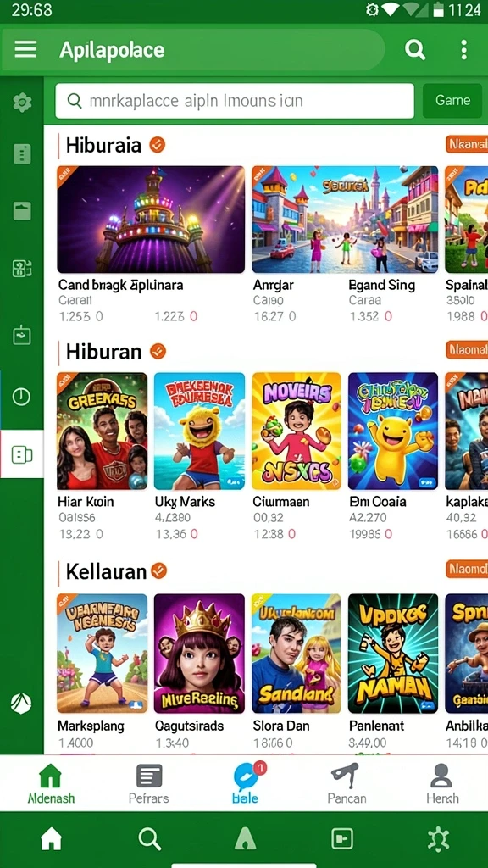Image resolution: width=488 pixels, height=868 pixels.
Task: Open the colorful town street game thumbnail
Action: click(x=346, y=220)
